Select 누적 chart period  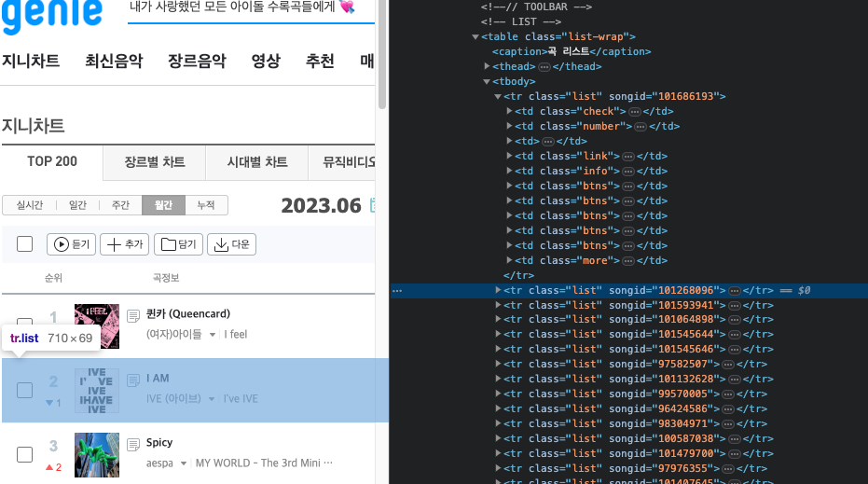point(206,205)
